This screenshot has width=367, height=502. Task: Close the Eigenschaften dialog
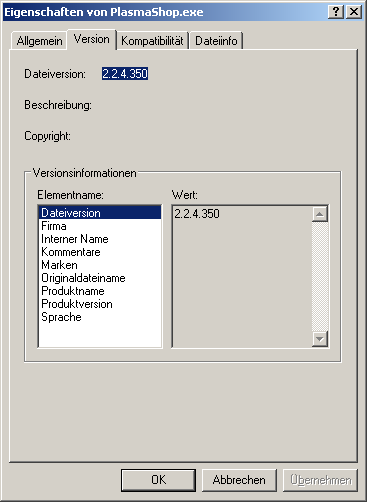pyautogui.click(x=354, y=12)
